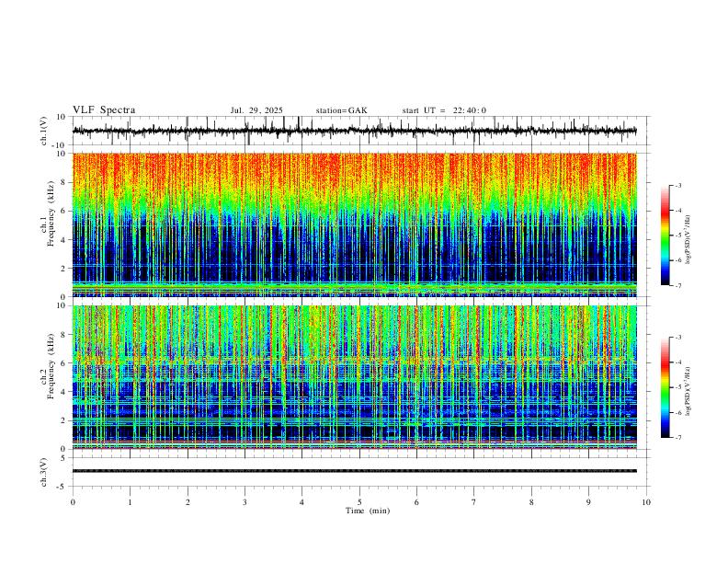
Task: Click the "Time (min)" axis title
Action: 368,511
